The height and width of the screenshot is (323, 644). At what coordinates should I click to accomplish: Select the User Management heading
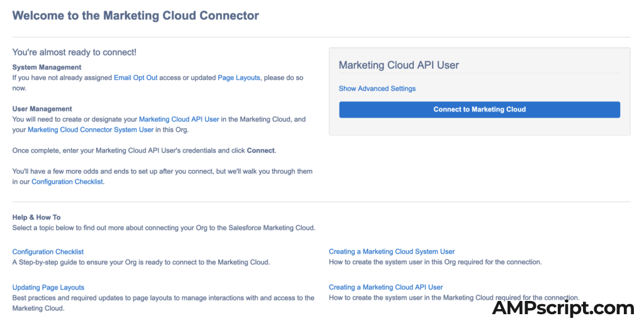[x=42, y=109]
